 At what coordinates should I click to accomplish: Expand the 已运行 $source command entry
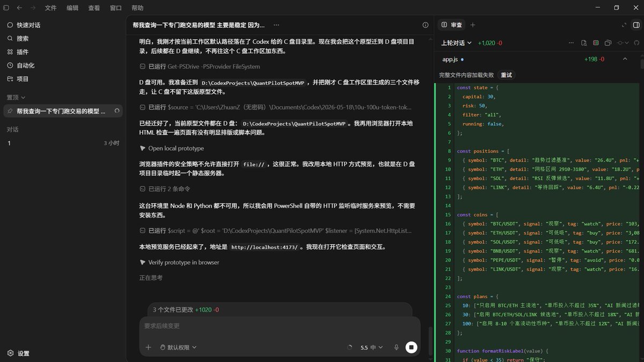(x=275, y=107)
